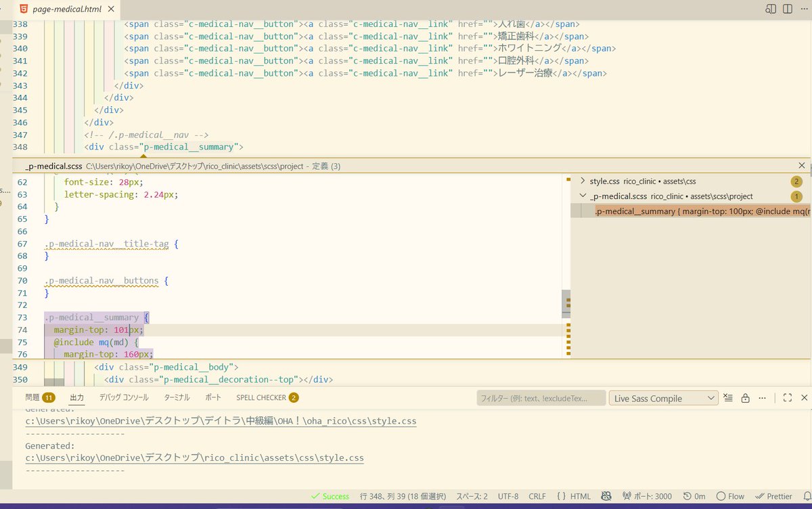Switch to the SPELL CHECKER tab
This screenshot has height=509, width=812.
(267, 397)
